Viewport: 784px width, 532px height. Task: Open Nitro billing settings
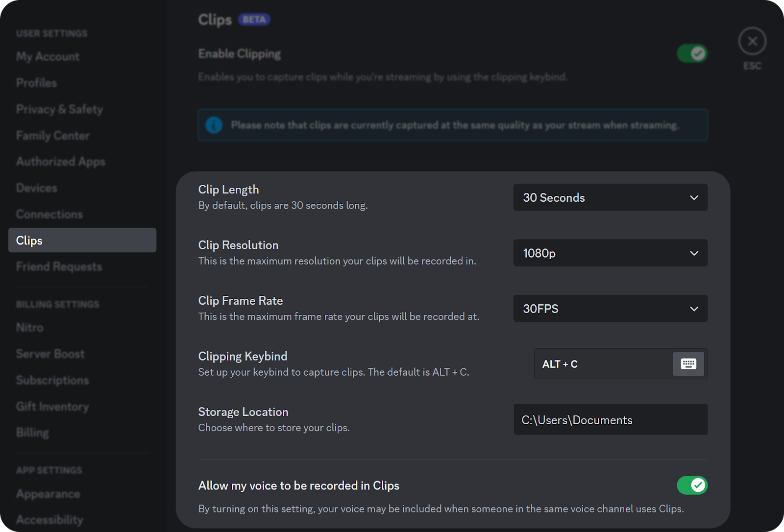[29, 327]
